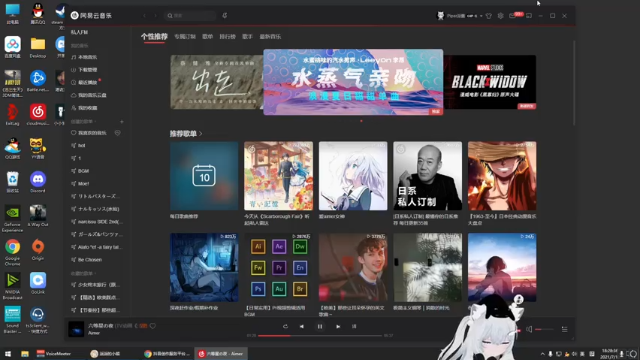
Task: Open the white-haired anime girl playlist card
Action: (x=353, y=176)
